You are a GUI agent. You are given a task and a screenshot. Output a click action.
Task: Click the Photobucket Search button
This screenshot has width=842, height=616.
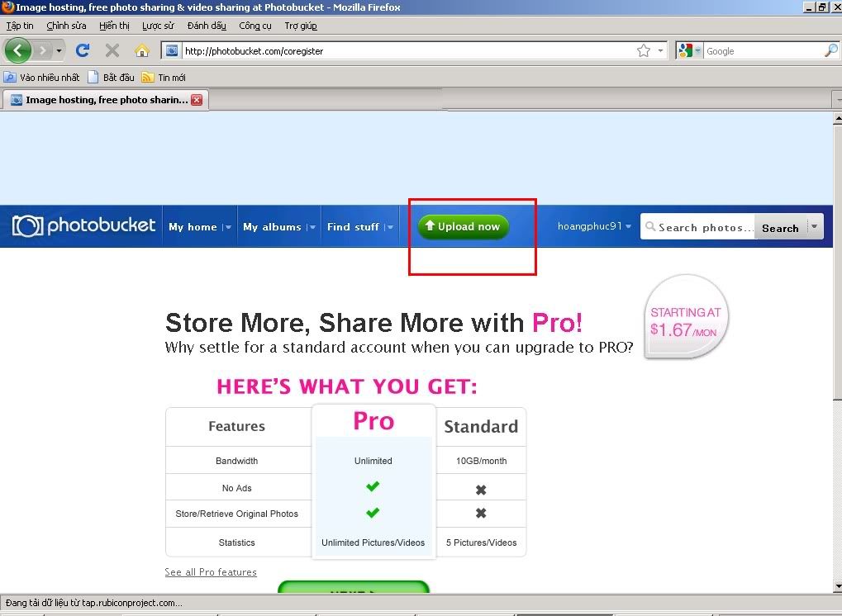780,228
